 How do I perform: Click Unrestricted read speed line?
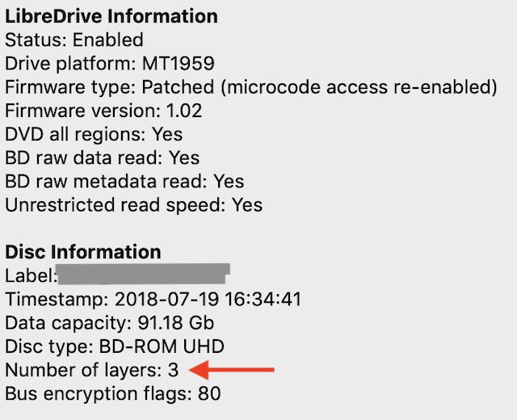pos(134,204)
